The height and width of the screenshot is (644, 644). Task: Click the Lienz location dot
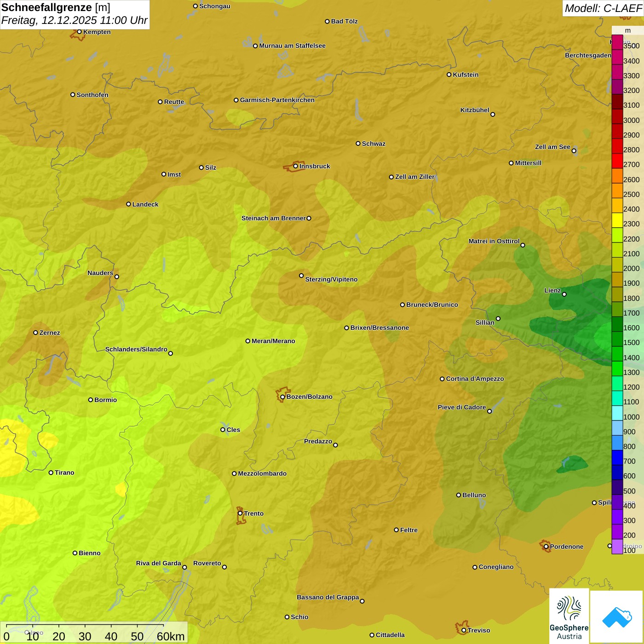564,294
